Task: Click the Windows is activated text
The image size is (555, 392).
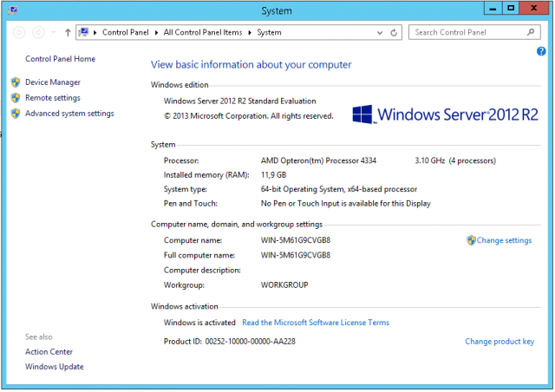Action: [199, 323]
